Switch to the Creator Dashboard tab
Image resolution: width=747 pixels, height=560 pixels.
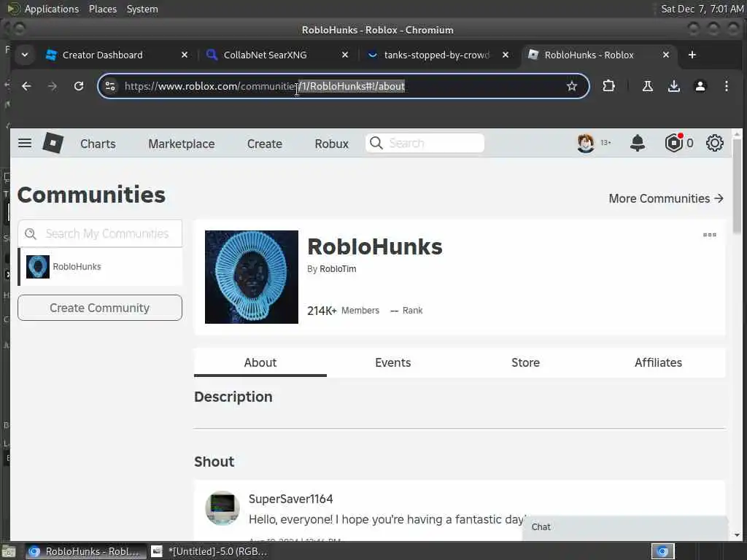pos(102,55)
